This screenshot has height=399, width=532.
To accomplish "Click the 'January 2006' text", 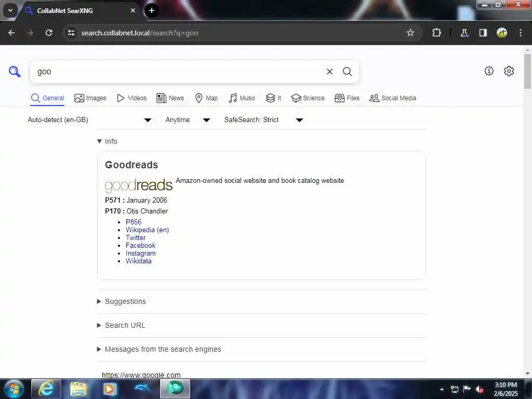I will pos(147,200).
